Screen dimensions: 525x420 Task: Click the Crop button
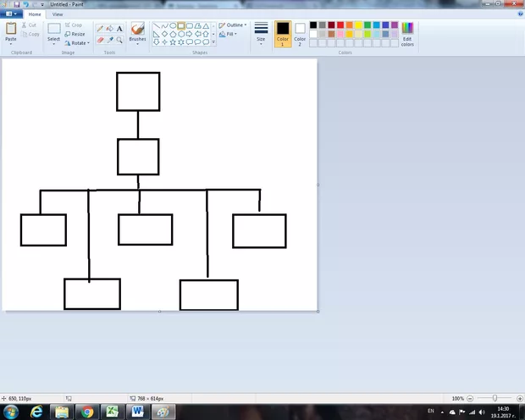(75, 25)
